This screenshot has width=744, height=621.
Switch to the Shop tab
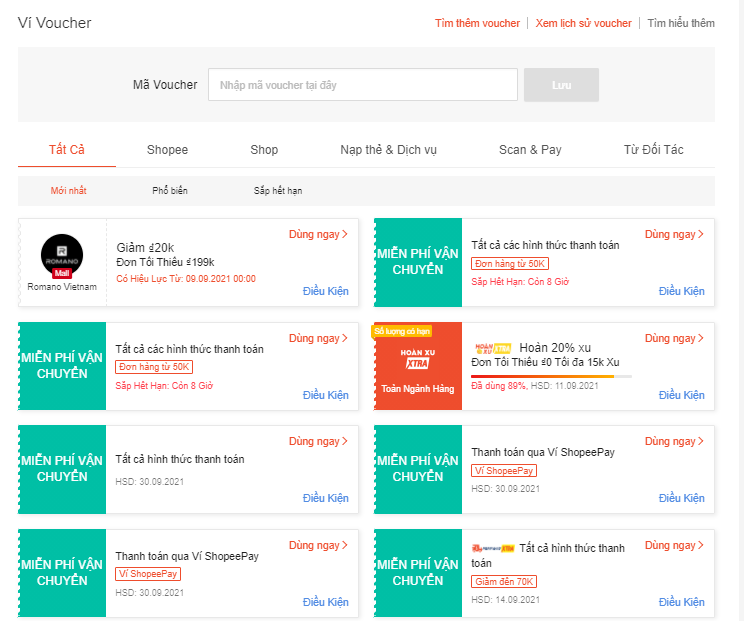pos(264,150)
